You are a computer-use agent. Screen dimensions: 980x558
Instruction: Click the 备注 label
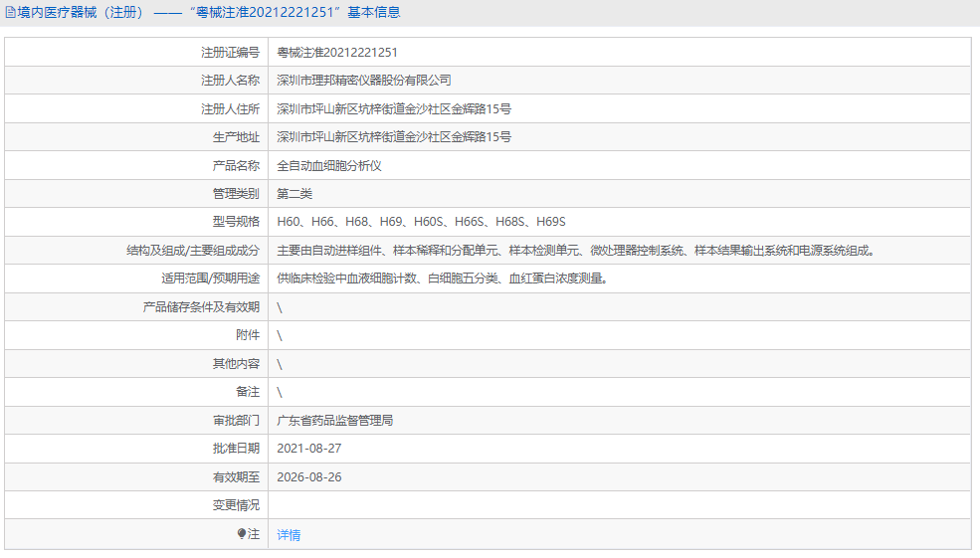[x=248, y=392]
